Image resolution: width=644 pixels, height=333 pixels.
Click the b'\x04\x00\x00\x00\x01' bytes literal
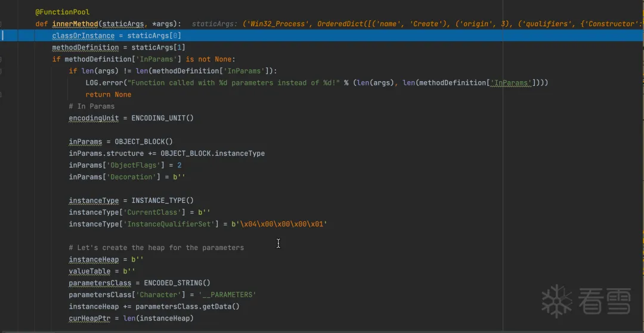click(x=279, y=224)
